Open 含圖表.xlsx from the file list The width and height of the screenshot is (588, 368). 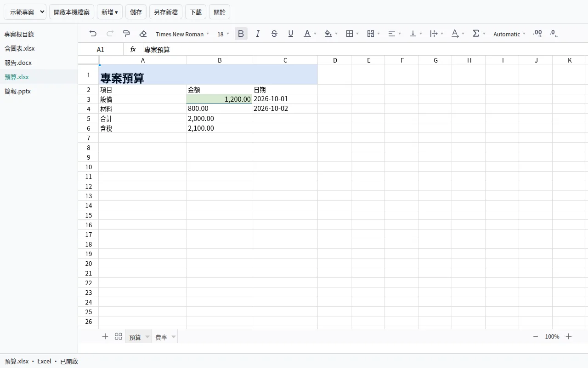point(39,48)
